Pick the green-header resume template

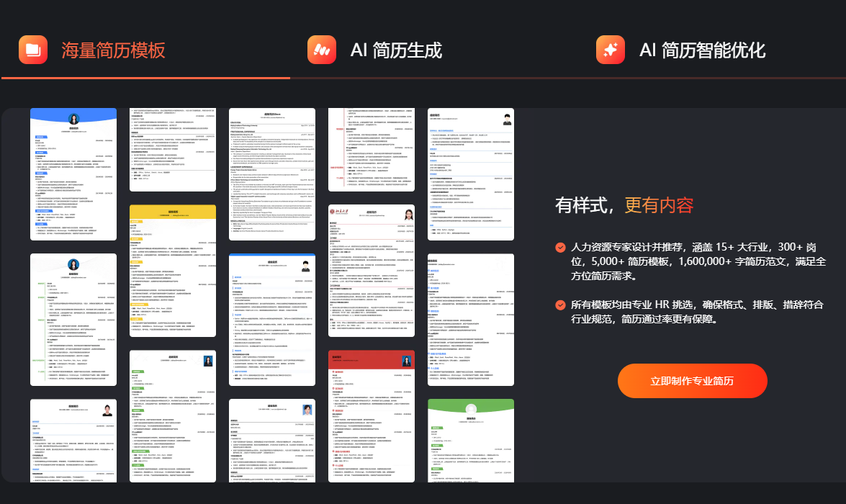tap(470, 441)
